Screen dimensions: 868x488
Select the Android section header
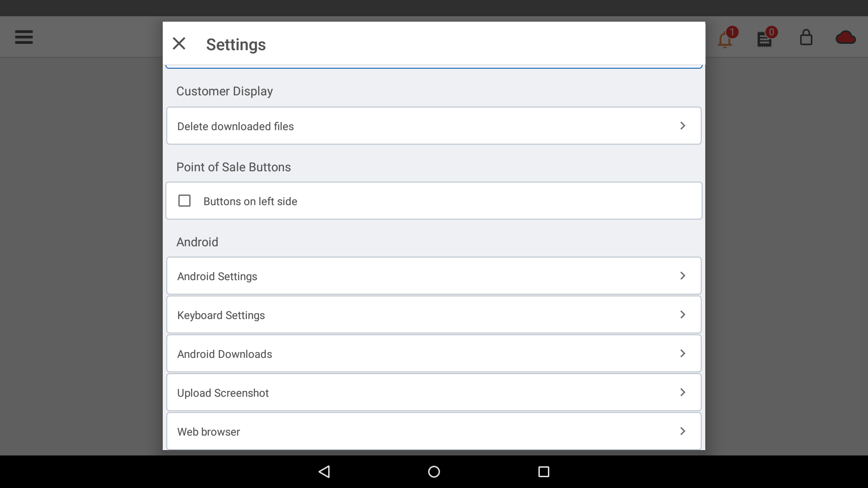197,242
